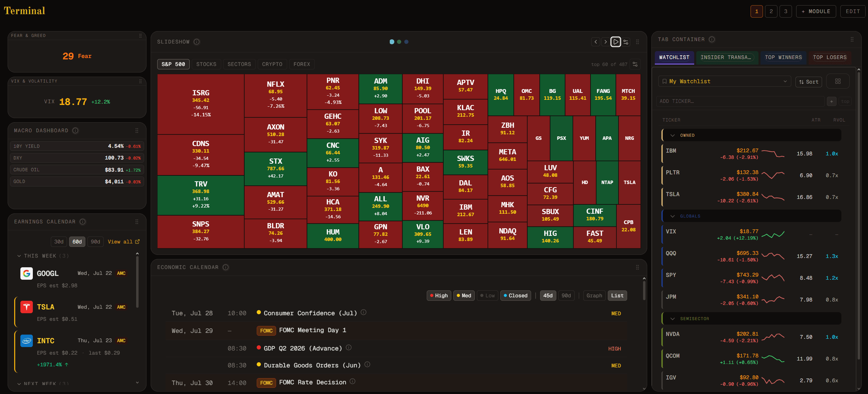Open the Top Losers tab
The height and width of the screenshot is (394, 868).
830,57
